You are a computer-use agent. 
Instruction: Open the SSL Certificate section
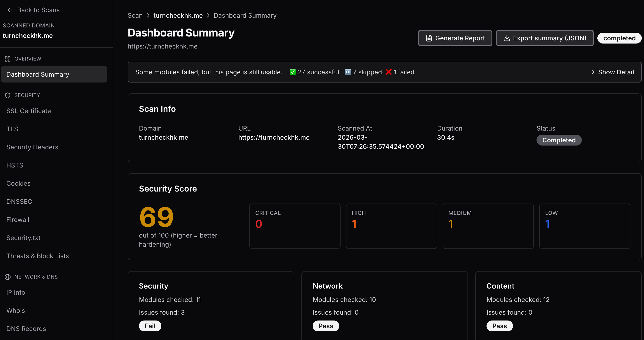click(x=29, y=111)
